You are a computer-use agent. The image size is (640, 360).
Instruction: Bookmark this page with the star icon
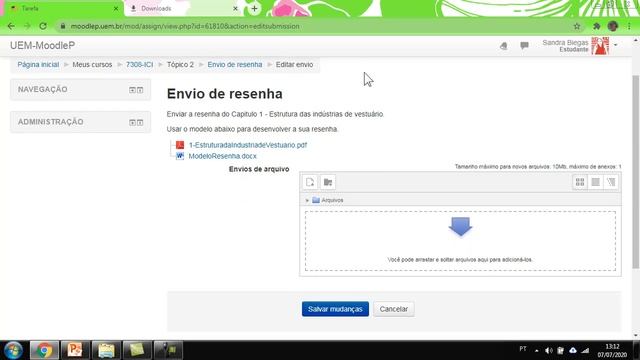pyautogui.click(x=577, y=26)
